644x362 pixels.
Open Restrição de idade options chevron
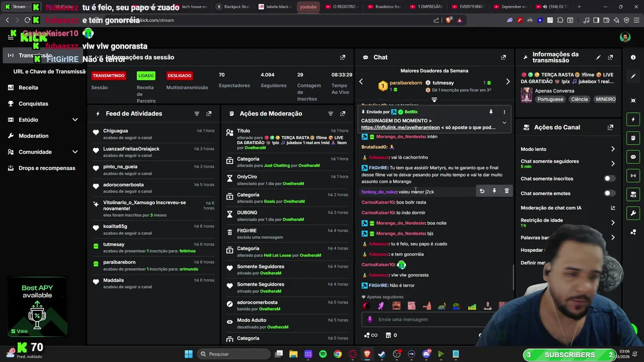[x=613, y=223]
